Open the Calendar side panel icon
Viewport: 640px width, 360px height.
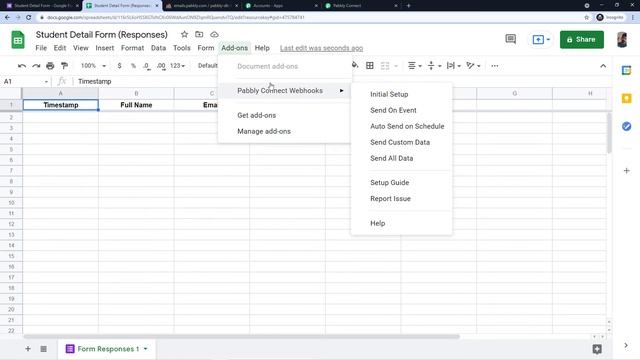[x=627, y=70]
